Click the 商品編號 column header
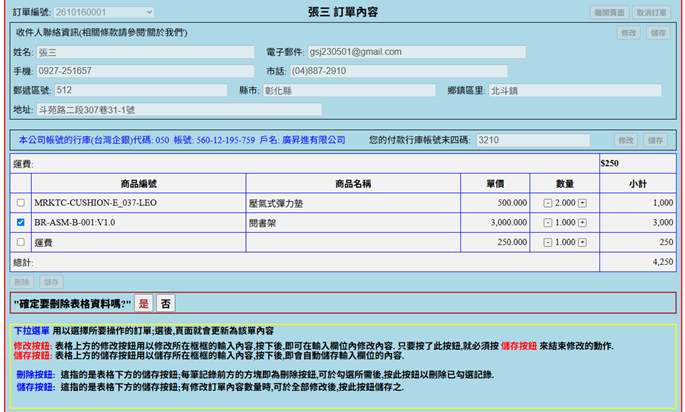This screenshot has height=412, width=685. tap(138, 184)
